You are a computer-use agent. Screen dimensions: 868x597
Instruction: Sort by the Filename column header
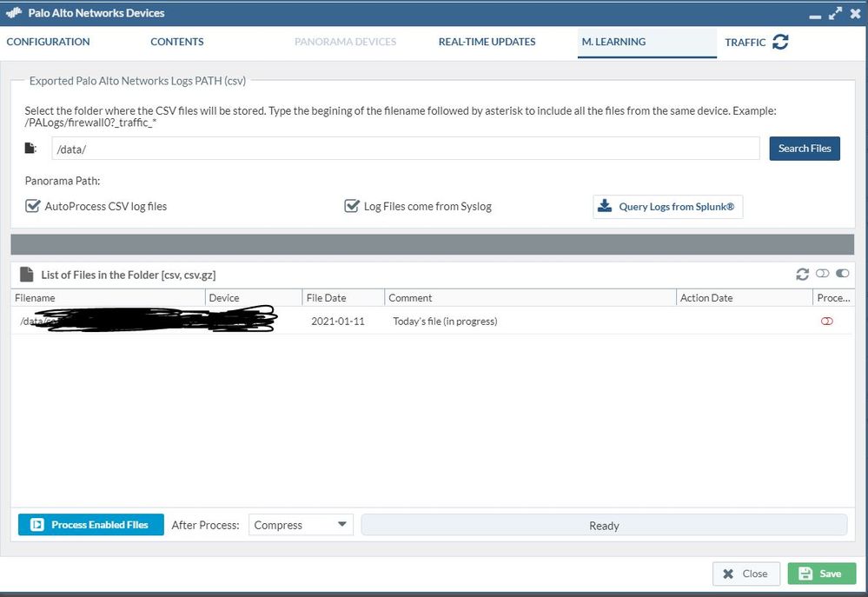108,298
